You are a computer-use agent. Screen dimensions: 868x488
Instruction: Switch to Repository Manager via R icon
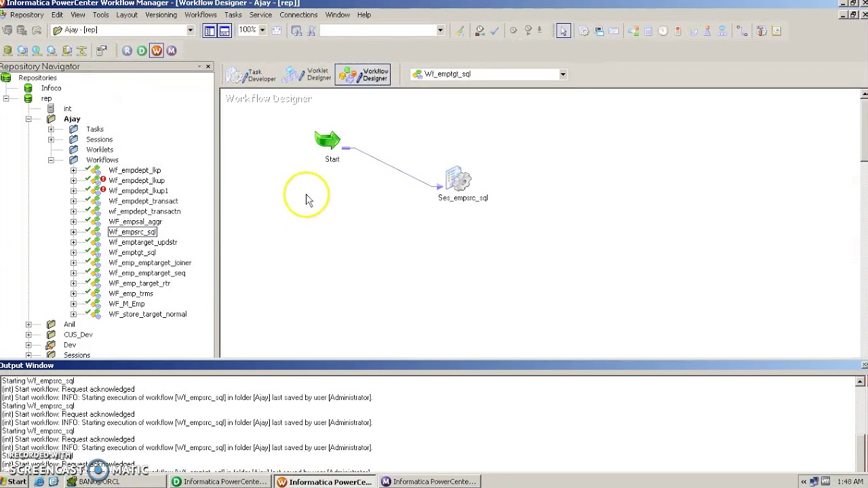[127, 51]
